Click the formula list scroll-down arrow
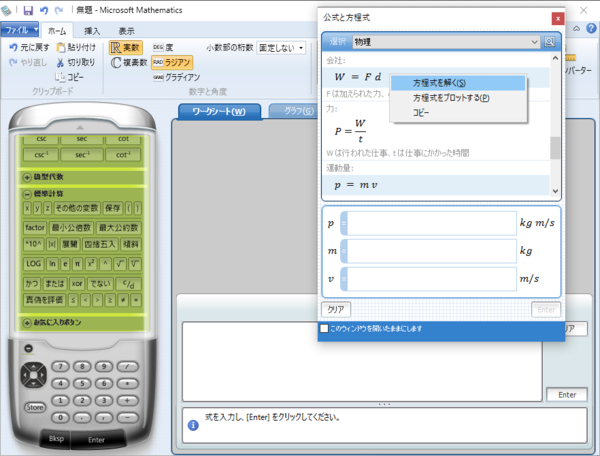 555,191
